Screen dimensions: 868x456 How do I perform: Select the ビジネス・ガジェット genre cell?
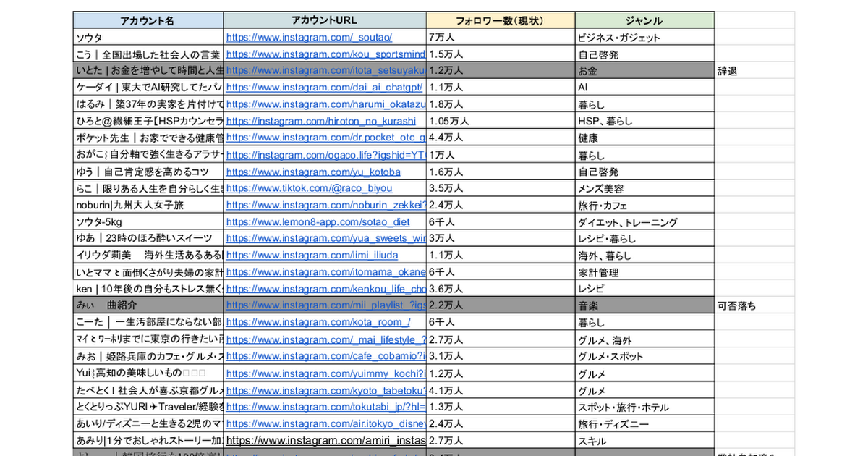pos(644,37)
